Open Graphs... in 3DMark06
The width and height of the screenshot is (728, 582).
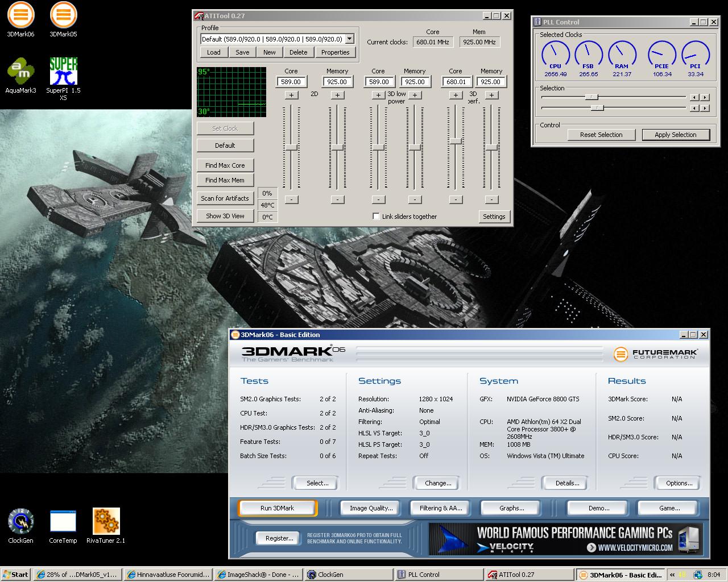(x=510, y=508)
